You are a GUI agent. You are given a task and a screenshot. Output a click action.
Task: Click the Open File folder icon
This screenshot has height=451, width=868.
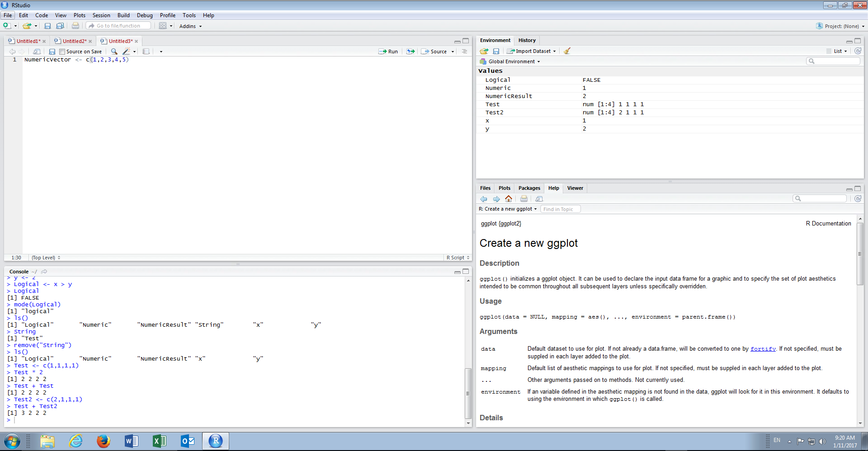tap(27, 26)
